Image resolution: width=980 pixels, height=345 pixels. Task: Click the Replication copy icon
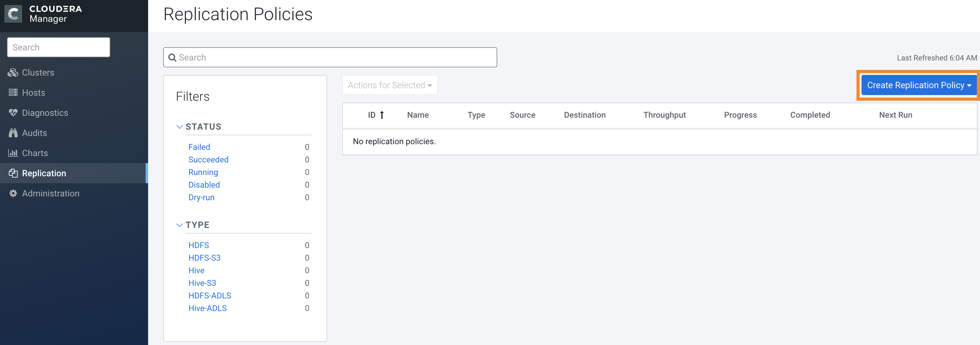coord(13,173)
